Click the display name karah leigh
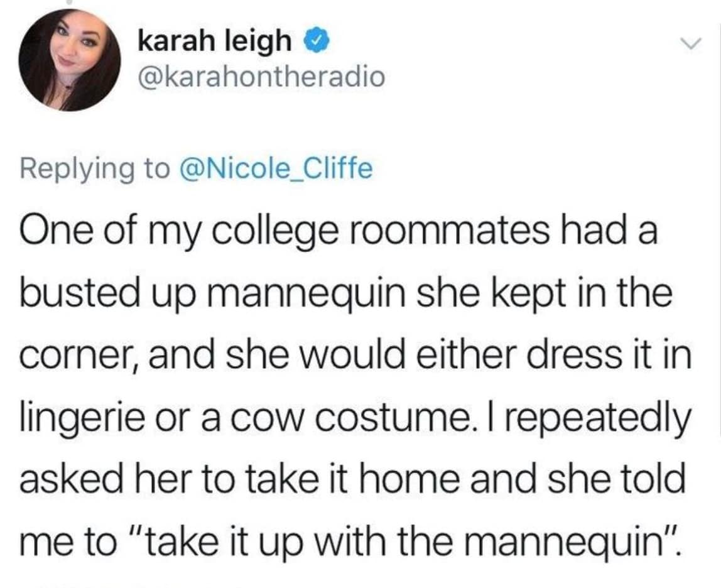 (214, 41)
